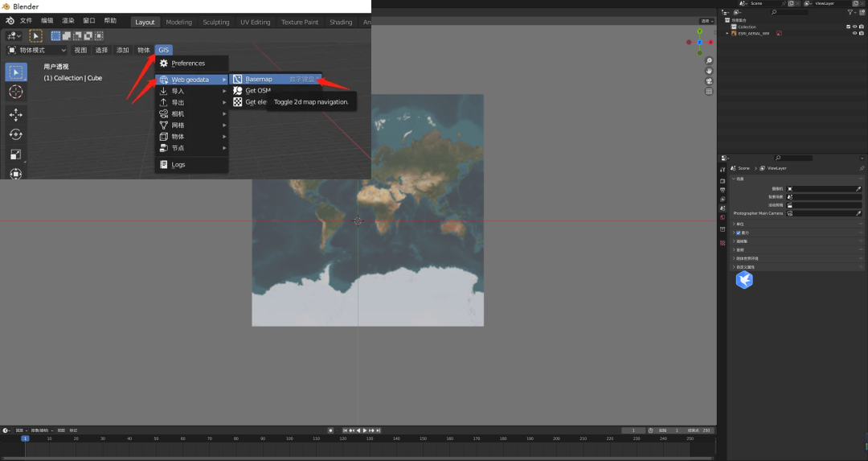
Task: Open the 物体模式 object mode dropdown
Action: tap(37, 50)
